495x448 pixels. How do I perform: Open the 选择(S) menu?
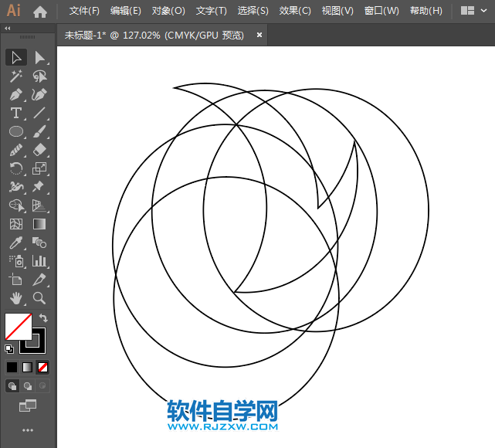(253, 11)
